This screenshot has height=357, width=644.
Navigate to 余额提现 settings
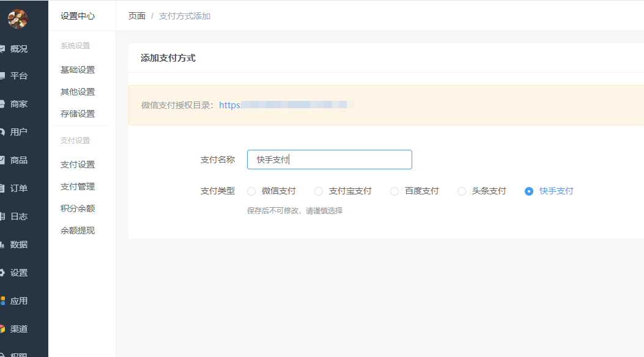click(x=78, y=230)
